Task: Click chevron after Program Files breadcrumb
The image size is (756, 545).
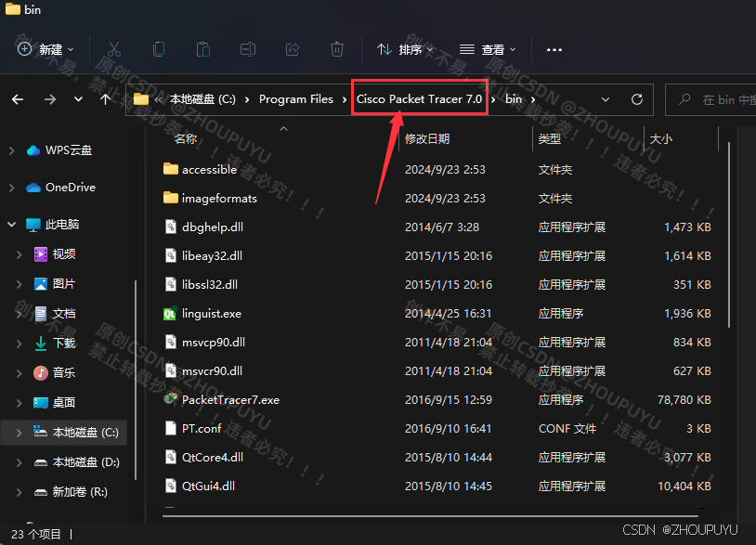Action: tap(345, 99)
